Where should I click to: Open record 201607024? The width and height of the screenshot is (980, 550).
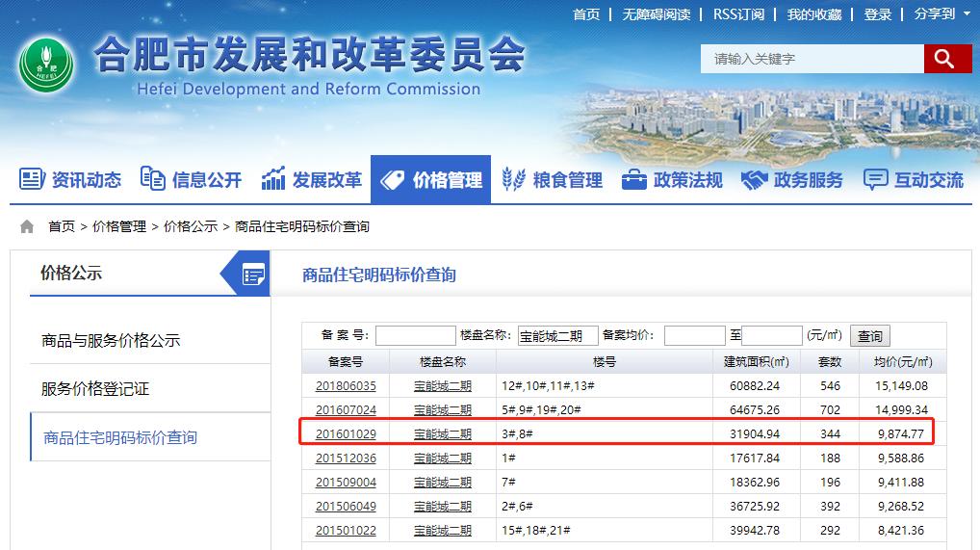(346, 409)
